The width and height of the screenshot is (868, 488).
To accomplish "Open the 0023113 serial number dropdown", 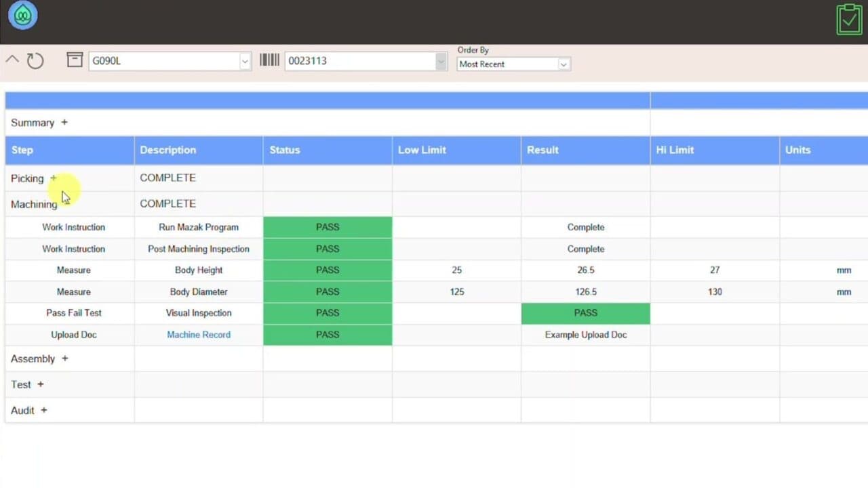I will [441, 61].
